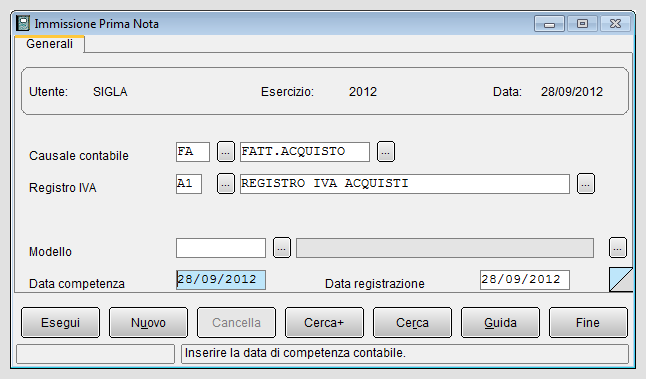Open lookup next to Causale contabile code FA

[x=226, y=152]
